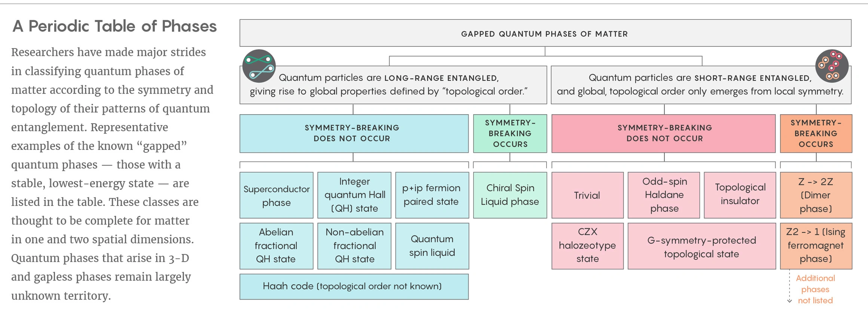The width and height of the screenshot is (868, 313).
Task: Click the Trivial phase box
Action: pyautogui.click(x=587, y=195)
